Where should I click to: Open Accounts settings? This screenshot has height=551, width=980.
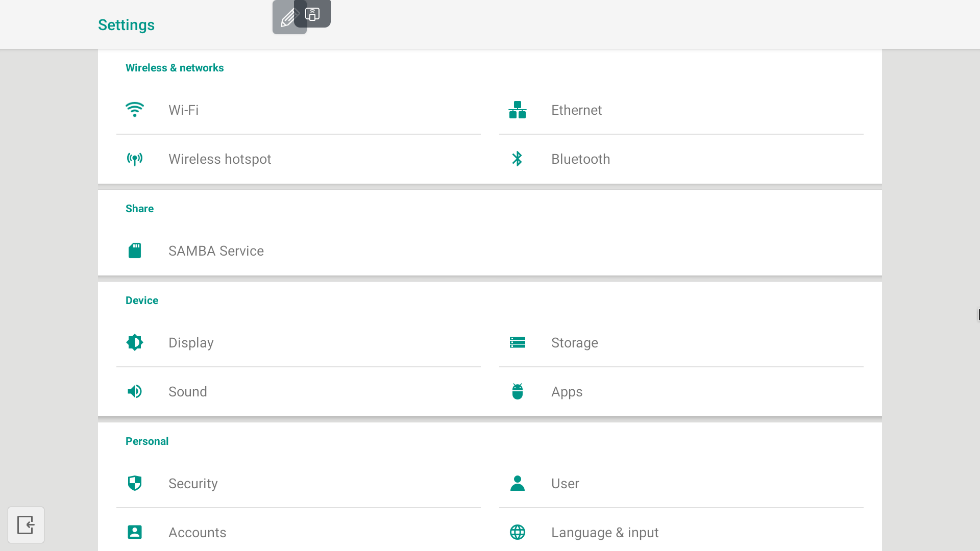tap(299, 530)
